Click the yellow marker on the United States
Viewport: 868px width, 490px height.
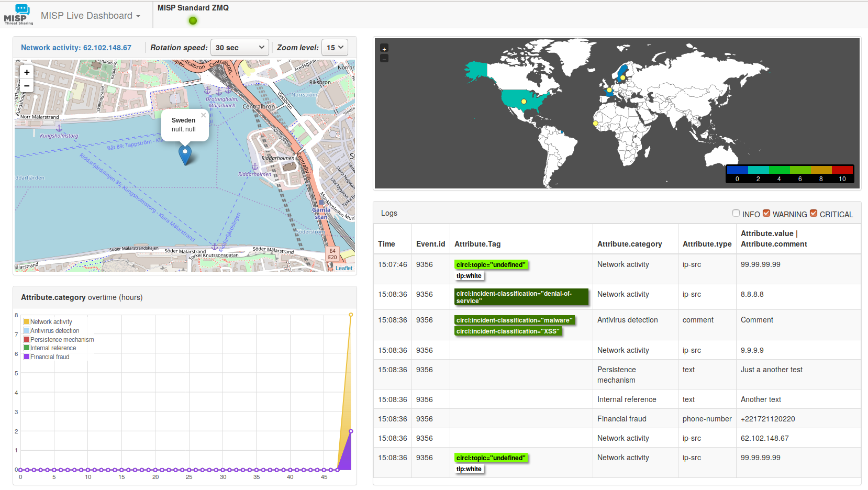point(524,102)
